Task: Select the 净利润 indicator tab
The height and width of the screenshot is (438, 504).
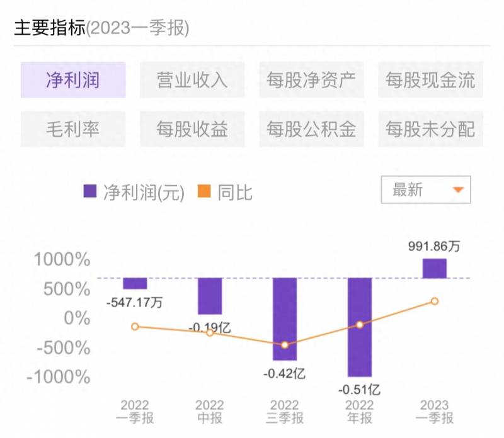Action: tap(73, 80)
